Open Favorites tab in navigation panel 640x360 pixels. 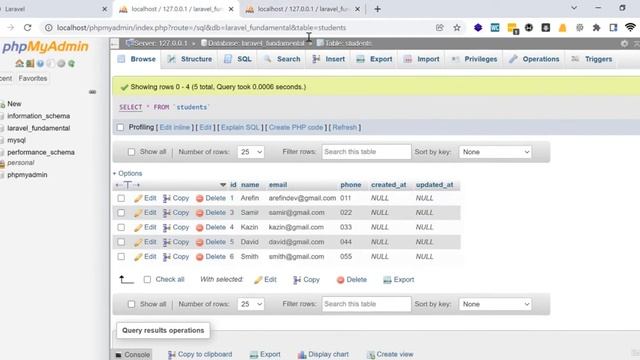(x=33, y=78)
